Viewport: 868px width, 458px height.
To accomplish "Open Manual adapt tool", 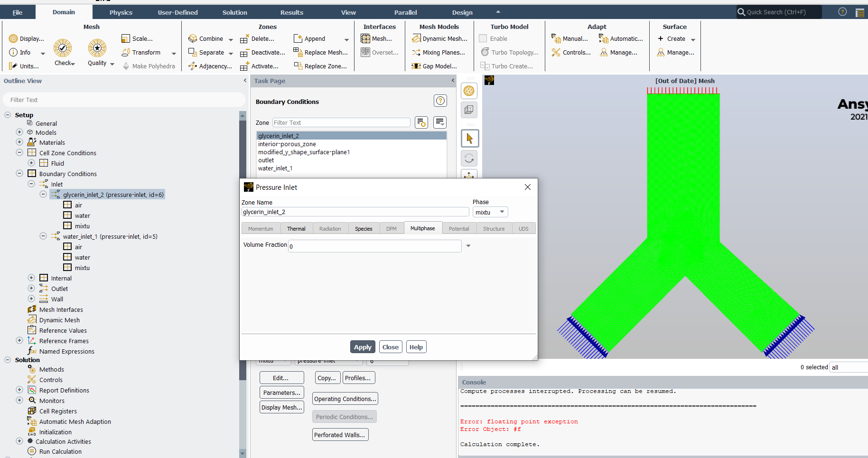I will click(x=569, y=39).
